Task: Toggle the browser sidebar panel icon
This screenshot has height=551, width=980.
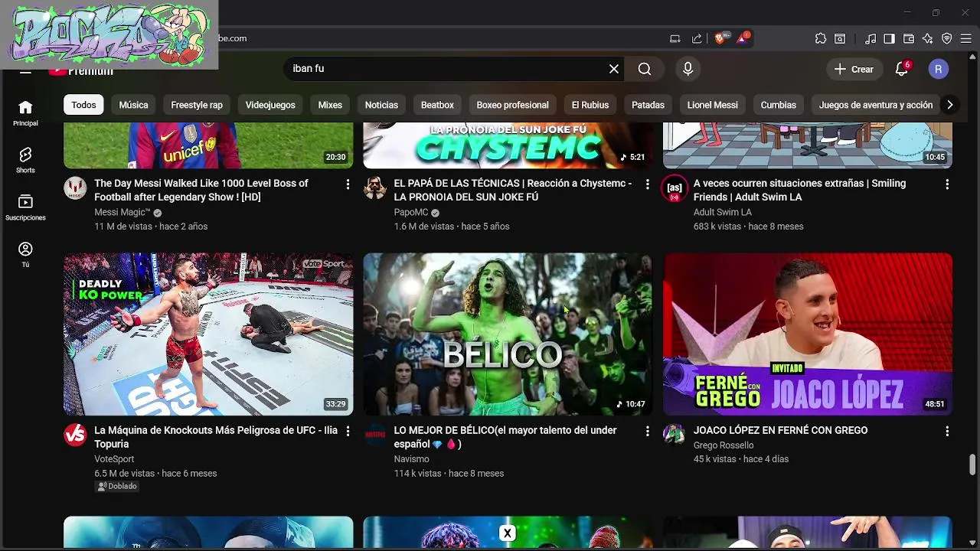Action: point(889,38)
